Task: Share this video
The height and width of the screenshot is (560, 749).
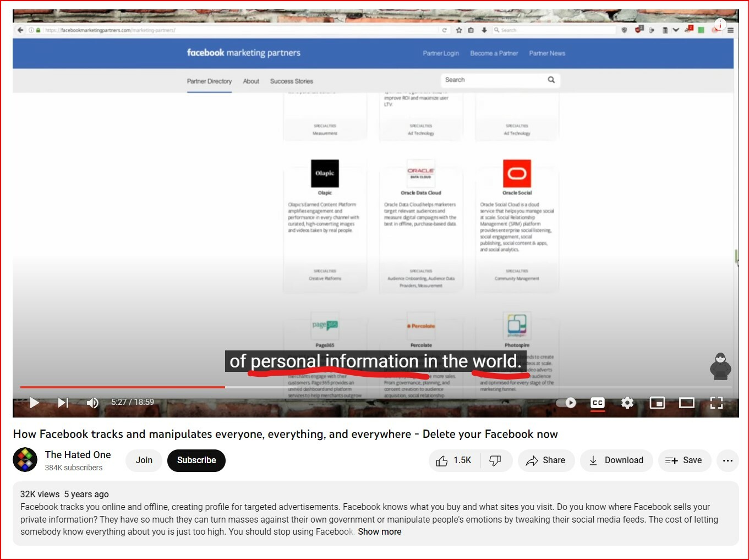Action: (546, 460)
